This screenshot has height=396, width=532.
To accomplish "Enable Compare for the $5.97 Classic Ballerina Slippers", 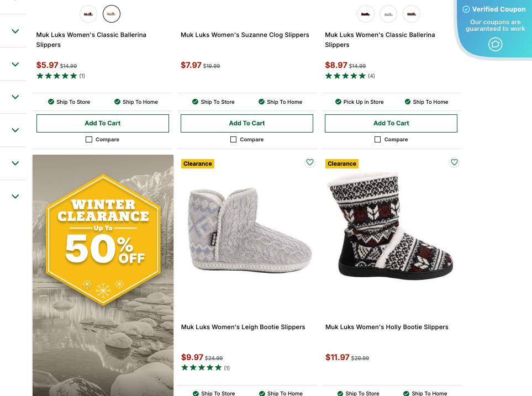I will click(x=89, y=139).
